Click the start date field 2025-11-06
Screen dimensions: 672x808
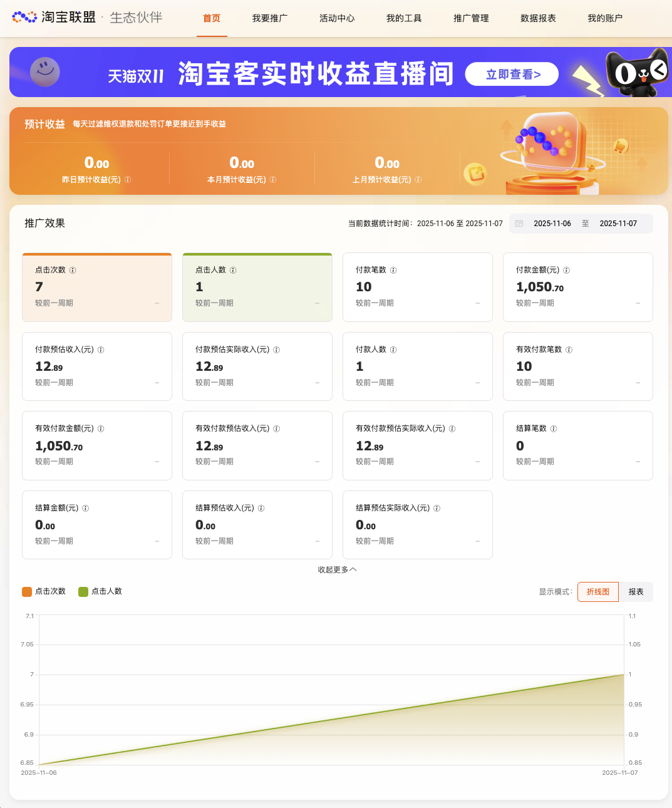click(552, 224)
